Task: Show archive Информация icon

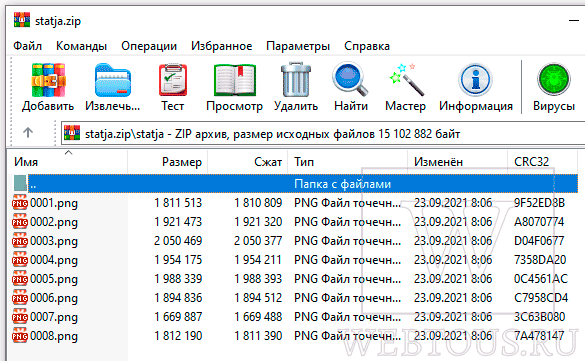Action: click(475, 79)
